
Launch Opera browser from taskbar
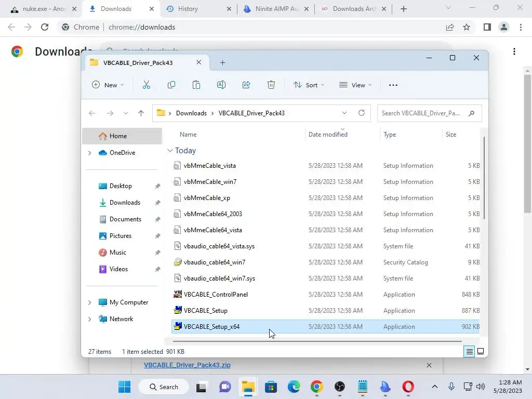click(408, 387)
